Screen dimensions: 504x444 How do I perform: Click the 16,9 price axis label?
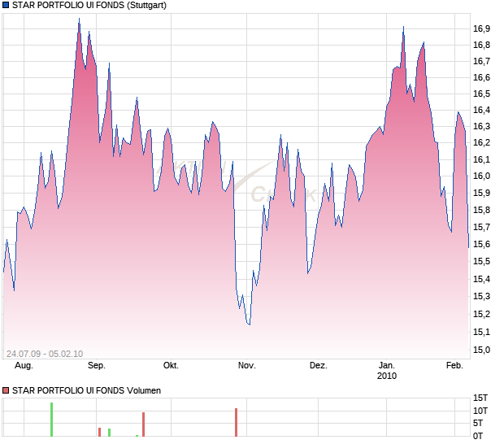coord(481,29)
